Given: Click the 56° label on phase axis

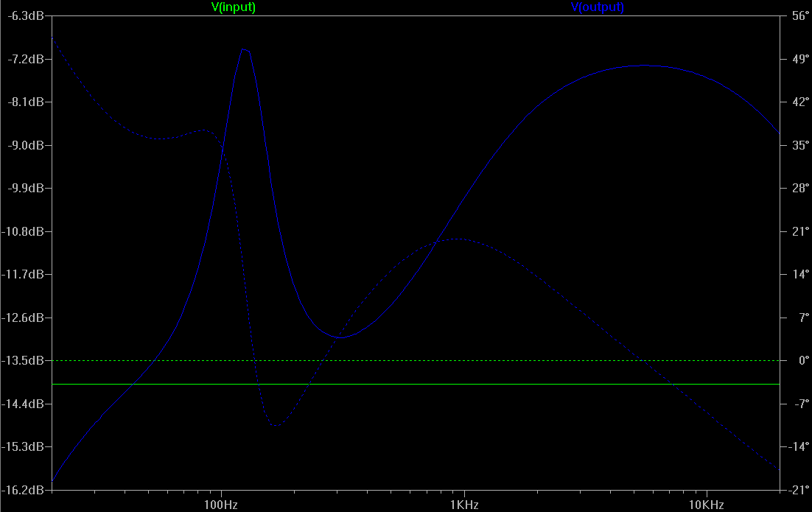Looking at the screenshot, I should (800, 15).
